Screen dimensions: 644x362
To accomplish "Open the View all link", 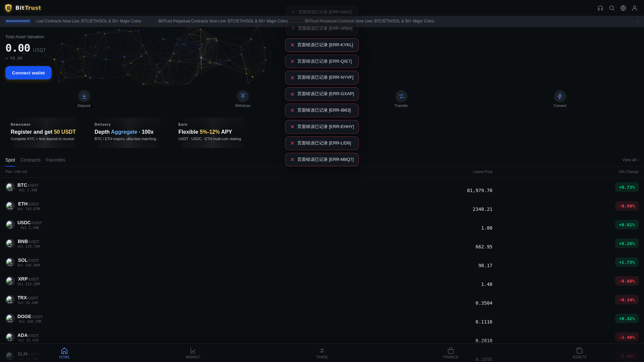I will (630, 160).
